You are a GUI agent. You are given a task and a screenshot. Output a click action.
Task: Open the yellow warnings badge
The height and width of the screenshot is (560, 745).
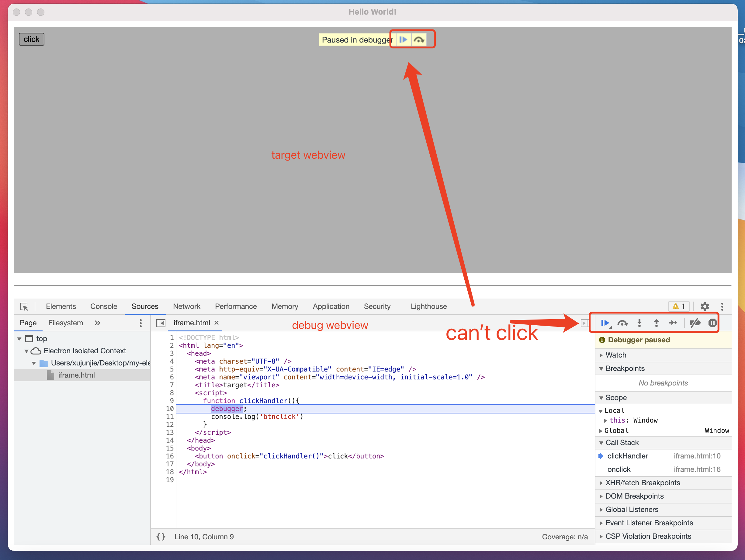click(679, 306)
